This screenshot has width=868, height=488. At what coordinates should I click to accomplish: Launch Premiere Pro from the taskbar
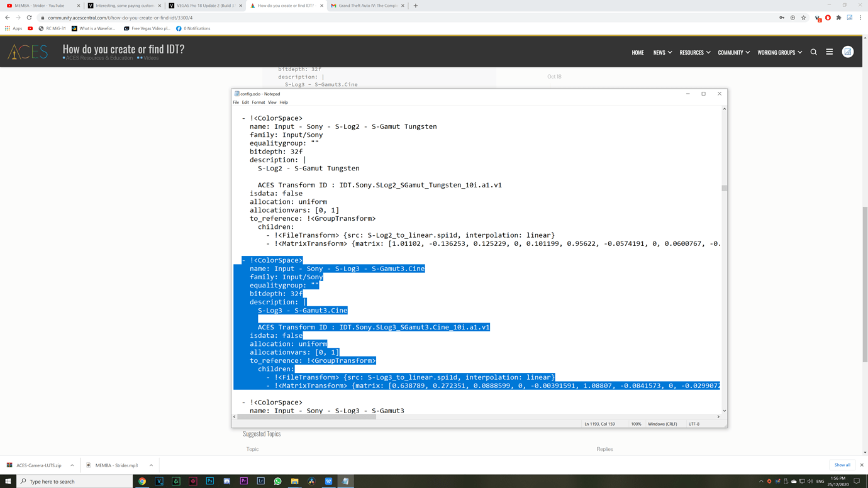click(243, 481)
